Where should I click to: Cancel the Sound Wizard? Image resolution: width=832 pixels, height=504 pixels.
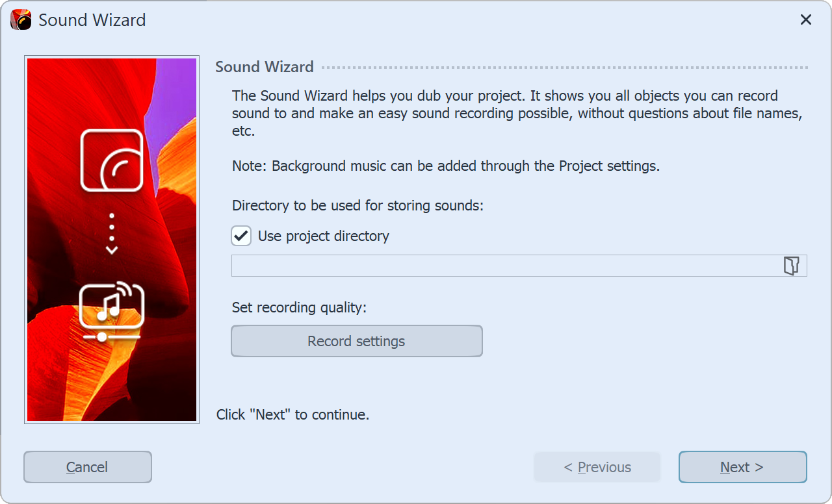point(87,466)
